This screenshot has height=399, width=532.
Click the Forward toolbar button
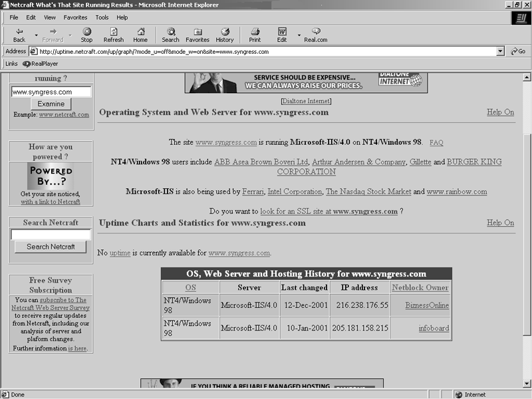pos(53,35)
